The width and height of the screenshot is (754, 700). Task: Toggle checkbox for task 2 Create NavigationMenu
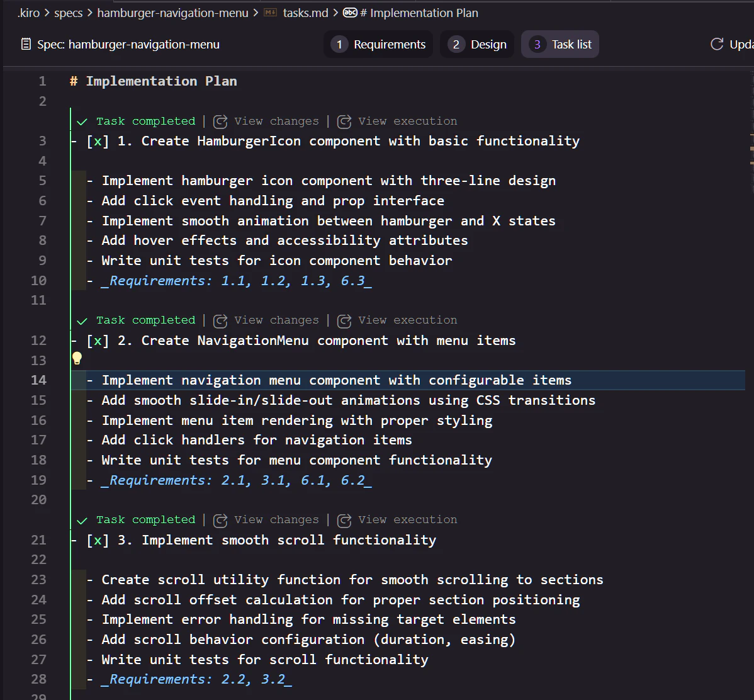[x=98, y=341]
